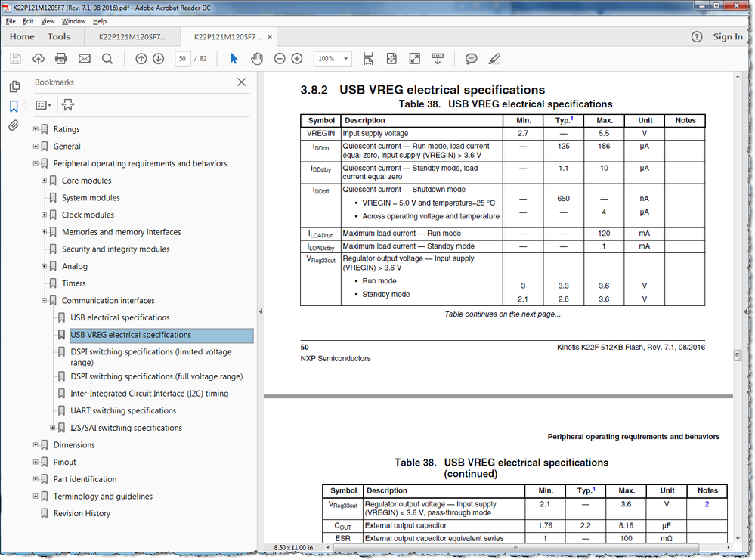Zoom in using the plus icon

(296, 58)
